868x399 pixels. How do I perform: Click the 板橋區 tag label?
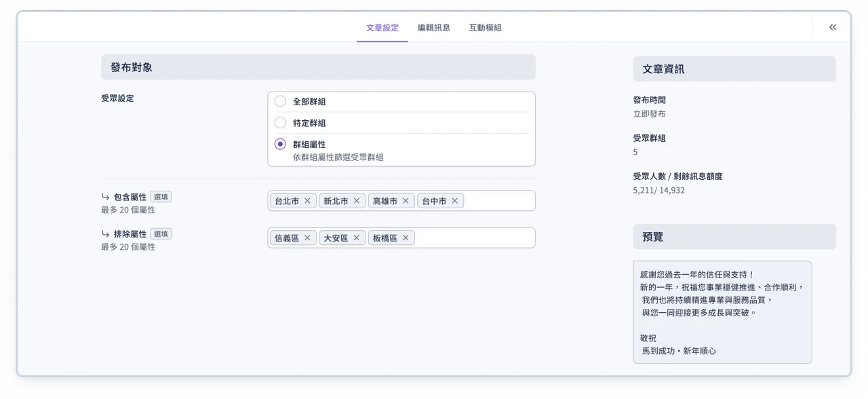(385, 237)
